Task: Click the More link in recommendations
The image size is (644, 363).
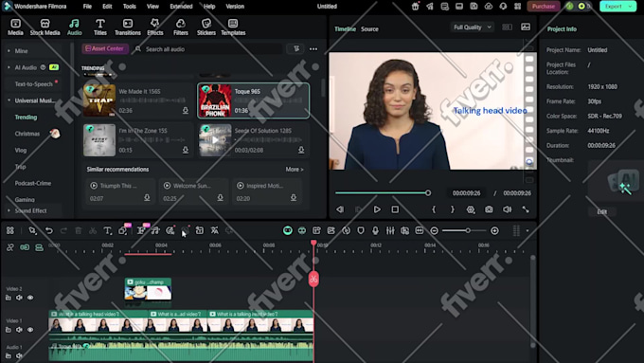Action: click(295, 170)
